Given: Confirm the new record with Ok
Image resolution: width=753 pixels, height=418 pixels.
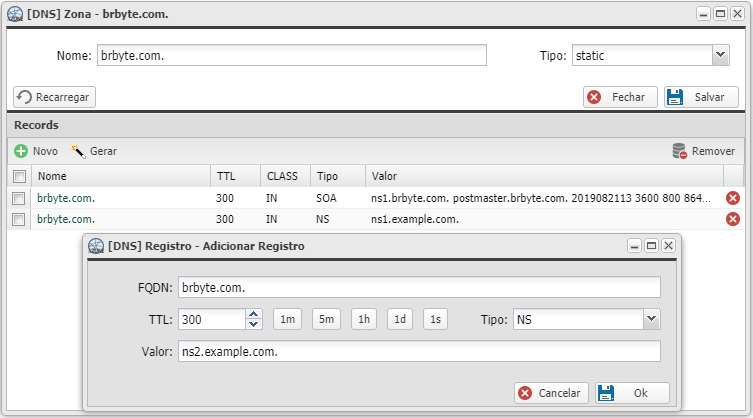Looking at the screenshot, I should click(x=632, y=393).
